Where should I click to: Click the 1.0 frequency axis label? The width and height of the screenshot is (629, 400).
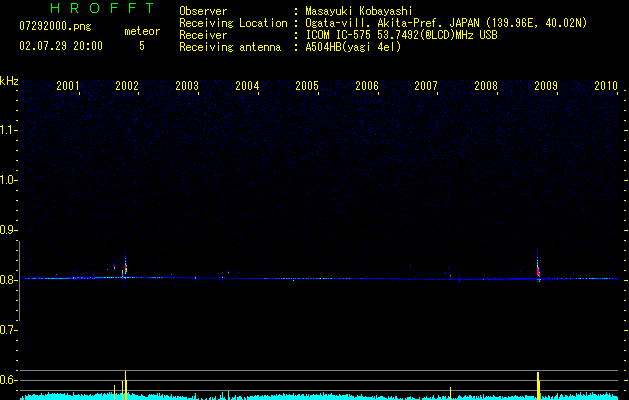pos(8,181)
